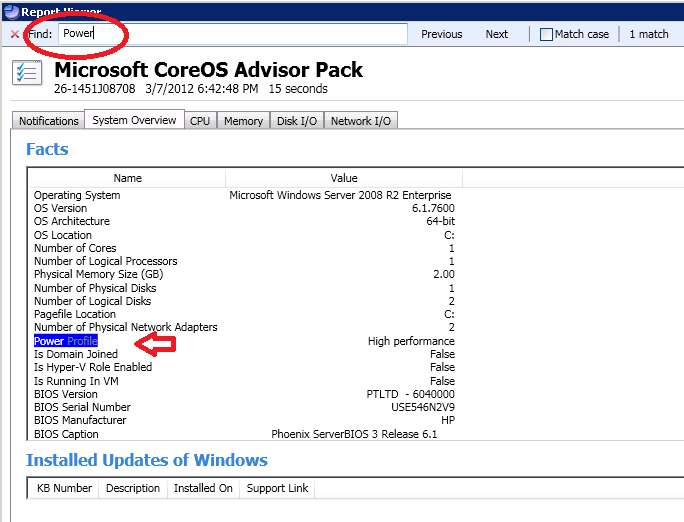Click Number of Physical Network Adapters name
684x522 pixels.
click(x=126, y=327)
